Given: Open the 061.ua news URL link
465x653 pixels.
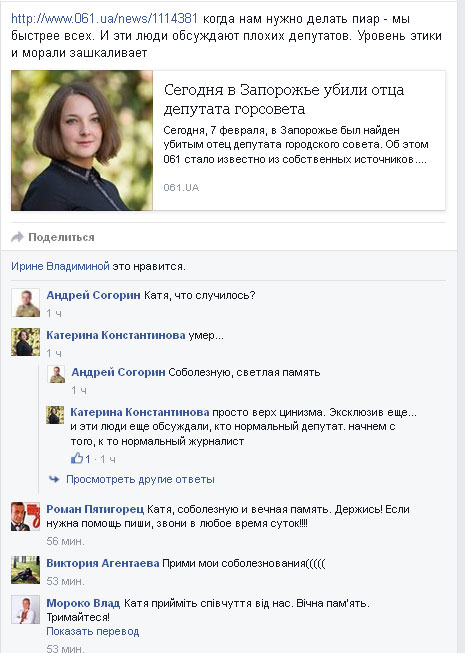Looking at the screenshot, I should [x=104, y=19].
